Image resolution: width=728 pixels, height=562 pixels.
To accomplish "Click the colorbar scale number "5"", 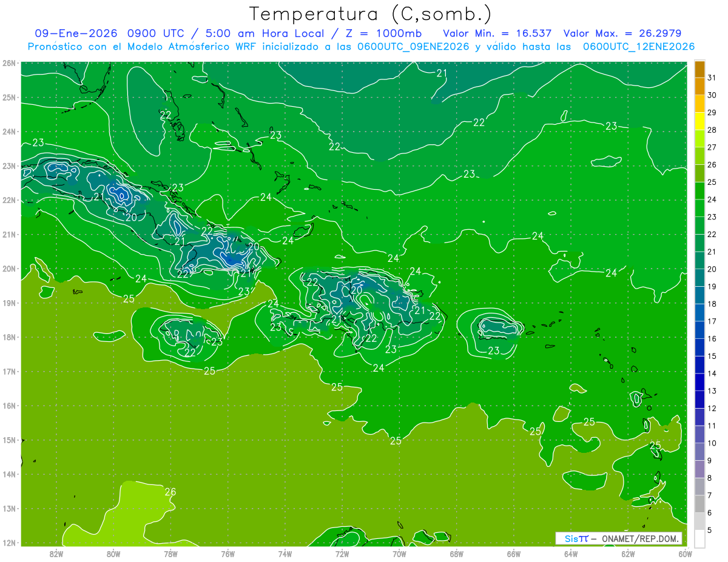I will click(x=710, y=530).
